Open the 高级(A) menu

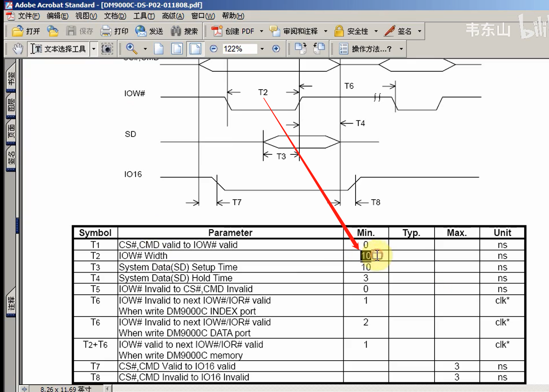coord(173,16)
